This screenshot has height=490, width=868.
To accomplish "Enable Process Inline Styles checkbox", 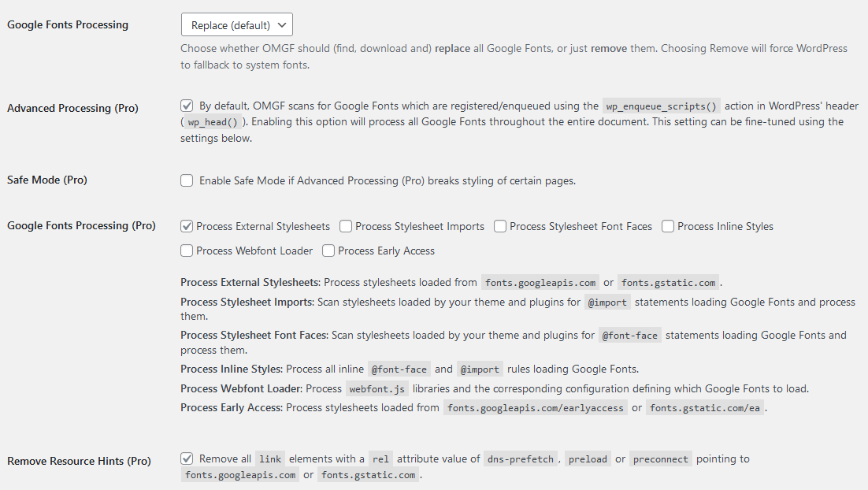I will 668,226.
